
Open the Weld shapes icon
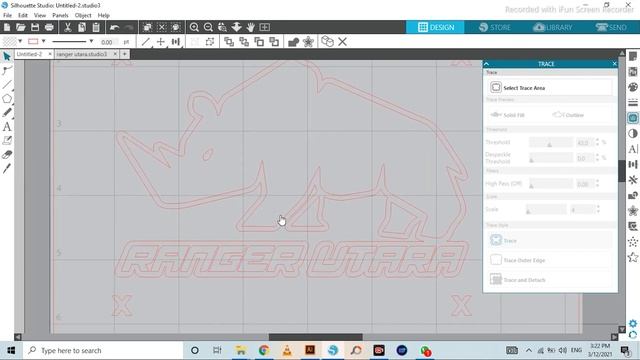(x=293, y=42)
